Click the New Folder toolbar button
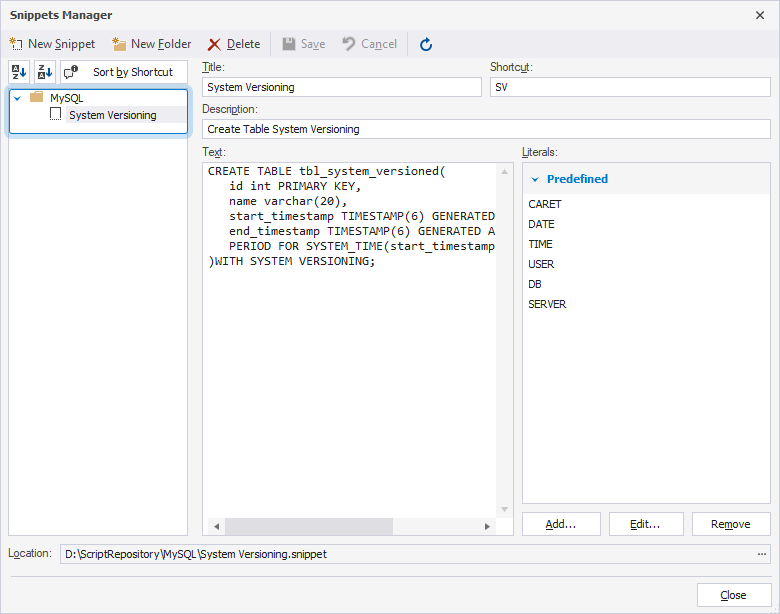 coord(152,44)
